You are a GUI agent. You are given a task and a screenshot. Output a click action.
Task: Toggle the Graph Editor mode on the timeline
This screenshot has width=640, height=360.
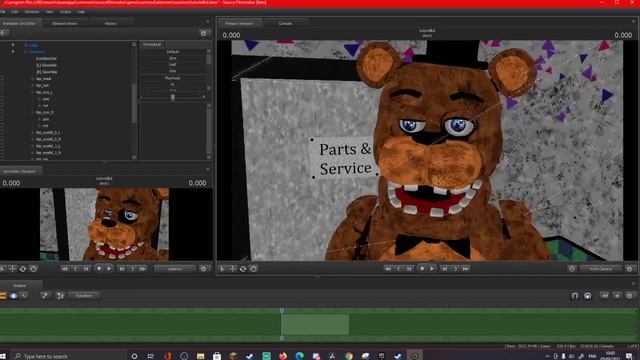click(24, 296)
